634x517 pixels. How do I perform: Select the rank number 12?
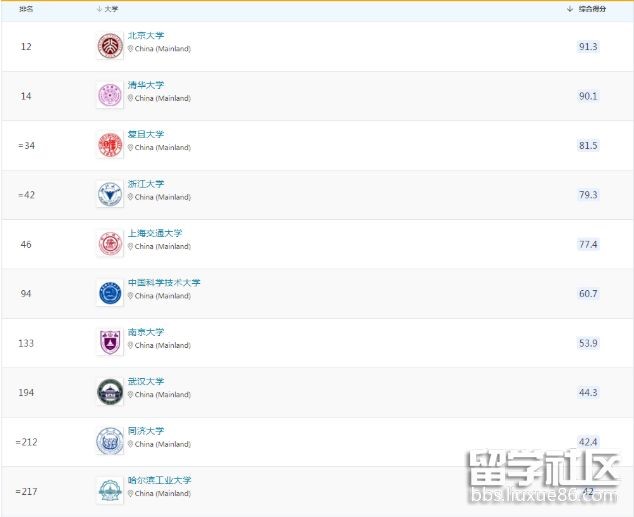click(x=26, y=46)
